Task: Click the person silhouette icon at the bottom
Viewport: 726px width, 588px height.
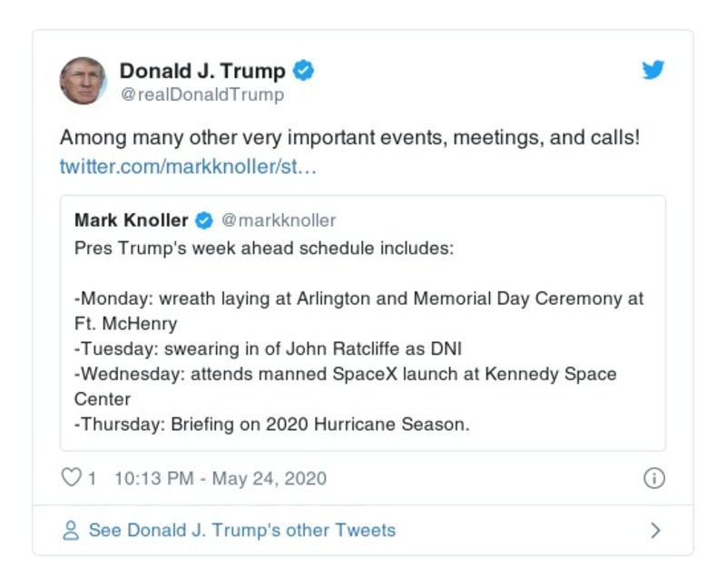Action: pos(71,529)
